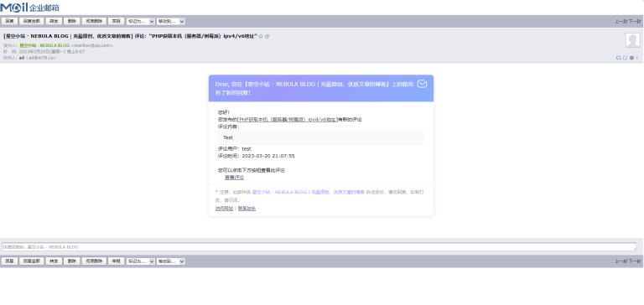Click the 查看评论 (View Comment) link
This screenshot has height=305, width=644.
[234, 178]
